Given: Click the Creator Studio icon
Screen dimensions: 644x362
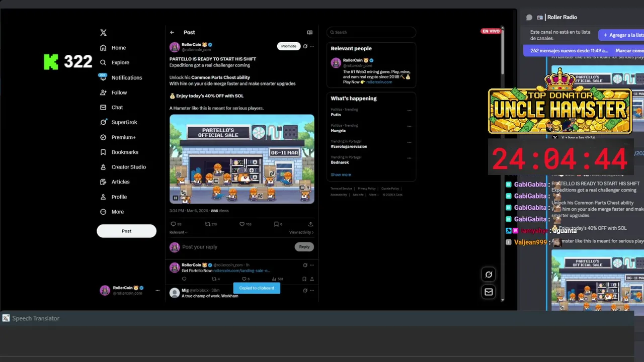Looking at the screenshot, I should coord(103,167).
